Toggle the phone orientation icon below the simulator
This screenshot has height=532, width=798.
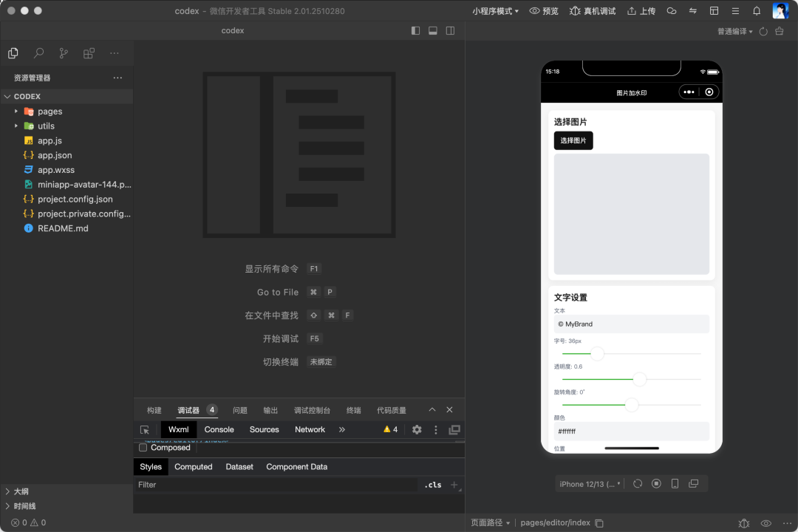click(675, 483)
